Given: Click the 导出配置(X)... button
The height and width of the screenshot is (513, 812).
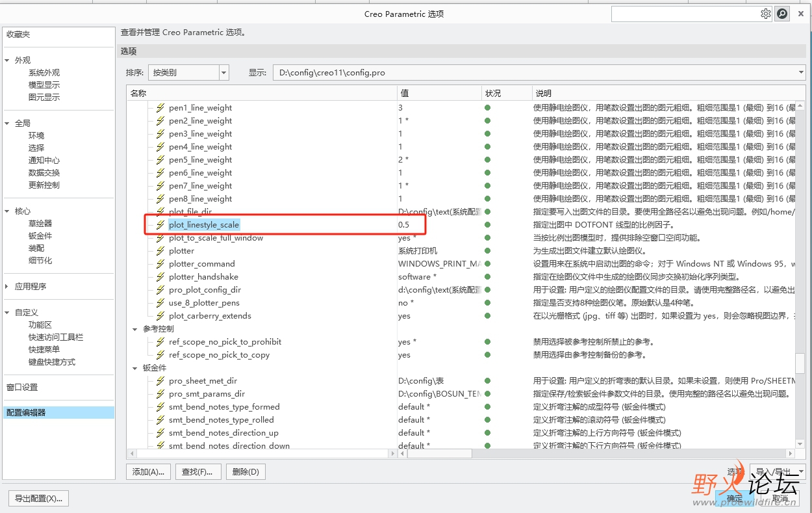Looking at the screenshot, I should click(38, 499).
